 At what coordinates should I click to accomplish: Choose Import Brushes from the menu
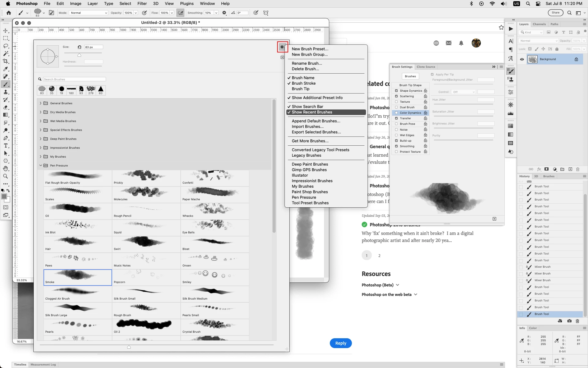tap(307, 127)
